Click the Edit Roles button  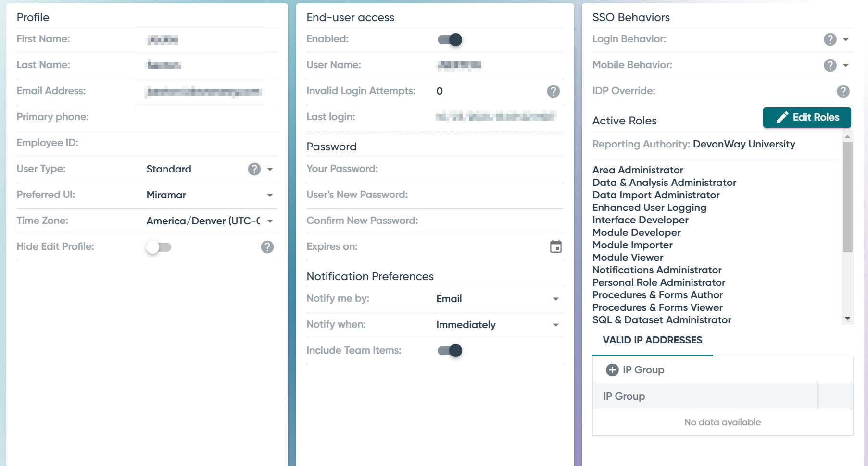807,117
